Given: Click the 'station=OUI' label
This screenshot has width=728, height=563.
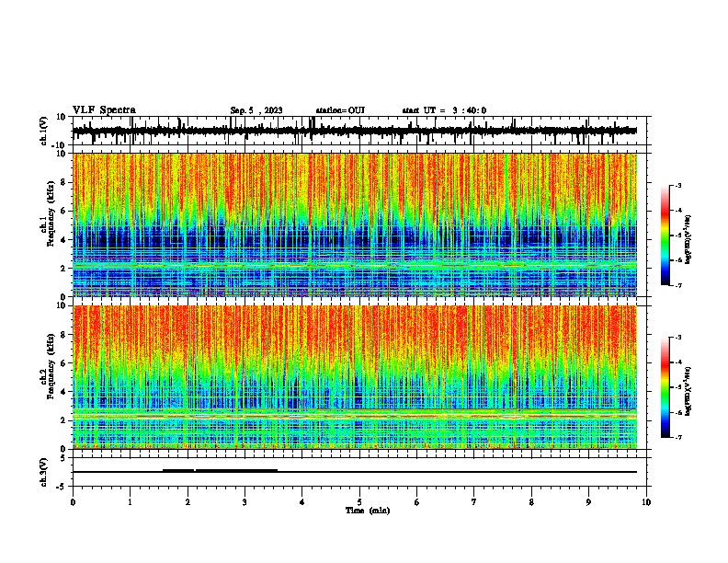Looking at the screenshot, I should pos(340,110).
